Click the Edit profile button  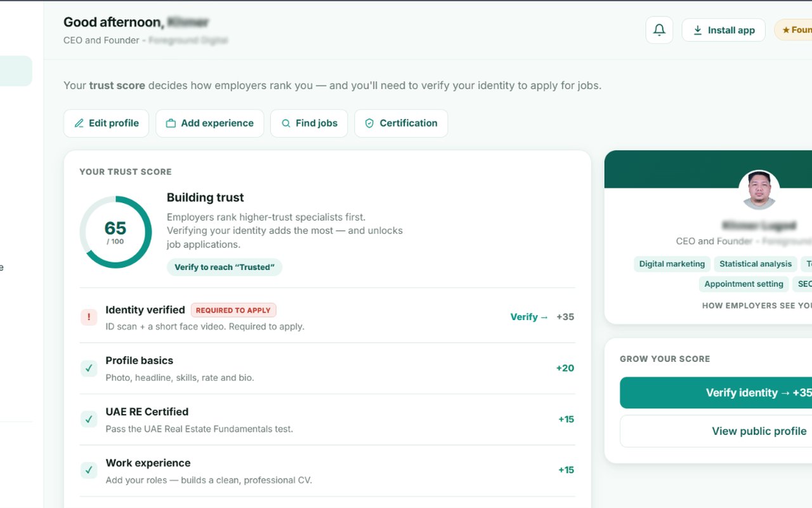click(x=106, y=123)
